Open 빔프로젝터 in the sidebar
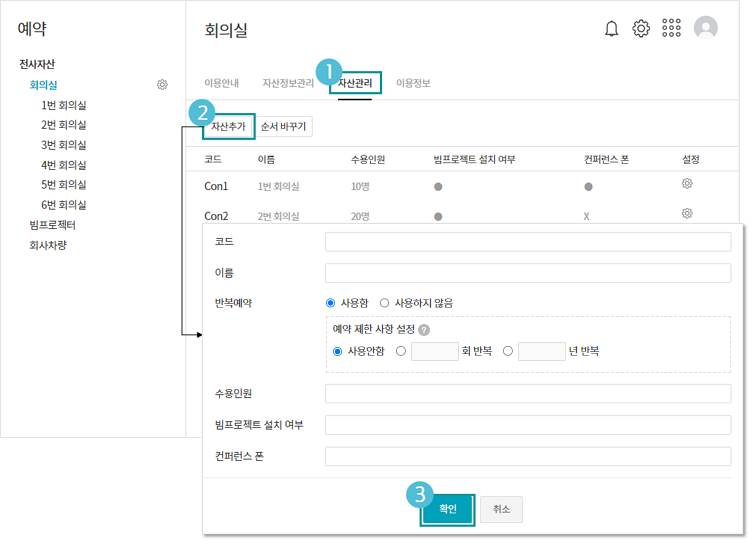 pos(52,225)
